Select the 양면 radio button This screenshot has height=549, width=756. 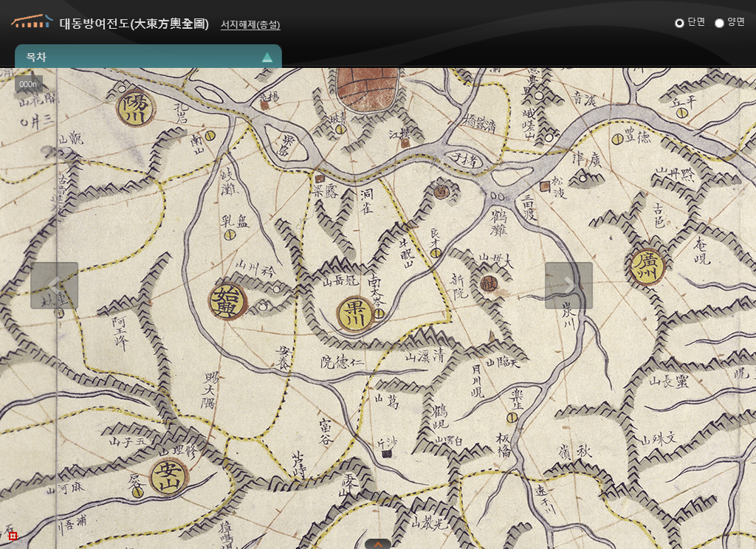point(719,23)
